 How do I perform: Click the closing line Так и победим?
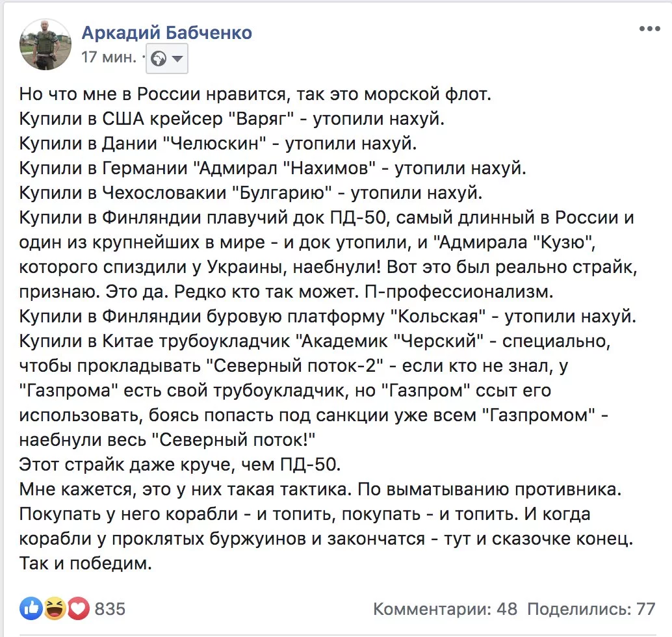86,563
